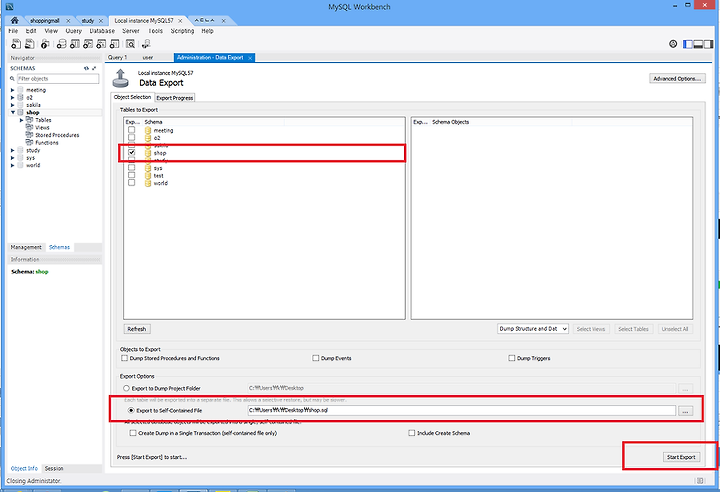The image size is (720, 492).
Task: Expand the study schema in Navigator
Action: click(x=12, y=150)
